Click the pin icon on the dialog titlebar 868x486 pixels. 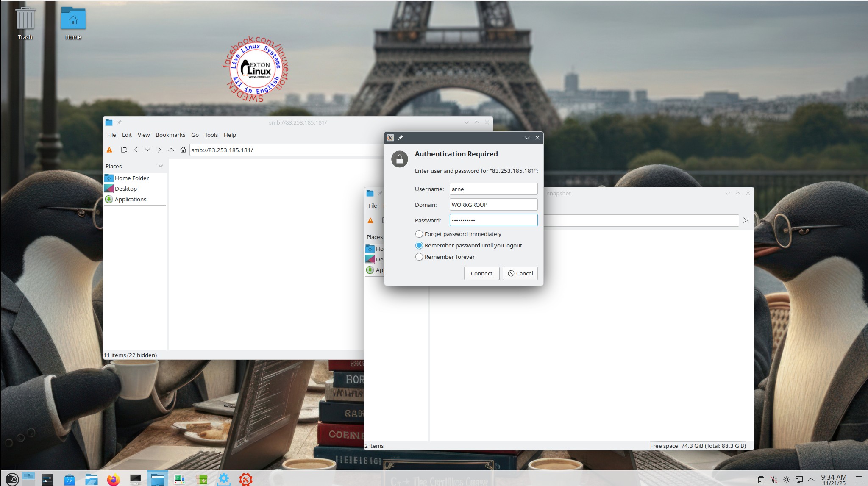pyautogui.click(x=401, y=138)
